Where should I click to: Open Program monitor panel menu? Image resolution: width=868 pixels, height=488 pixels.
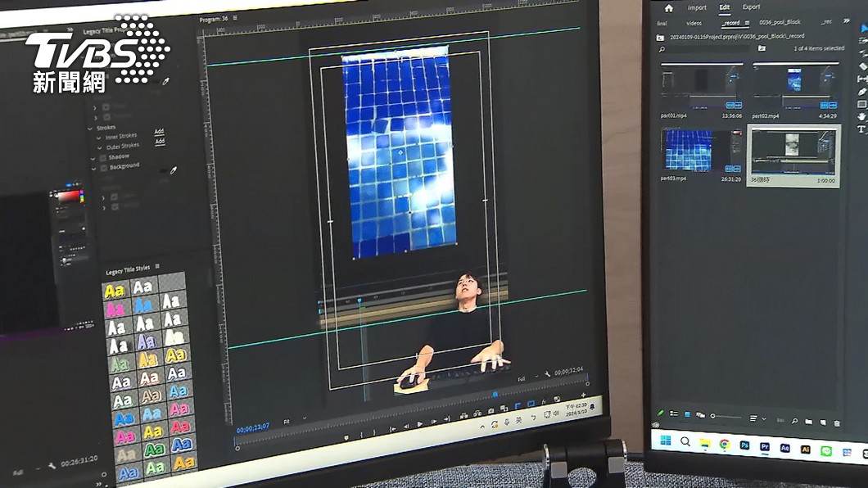pyautogui.click(x=235, y=18)
